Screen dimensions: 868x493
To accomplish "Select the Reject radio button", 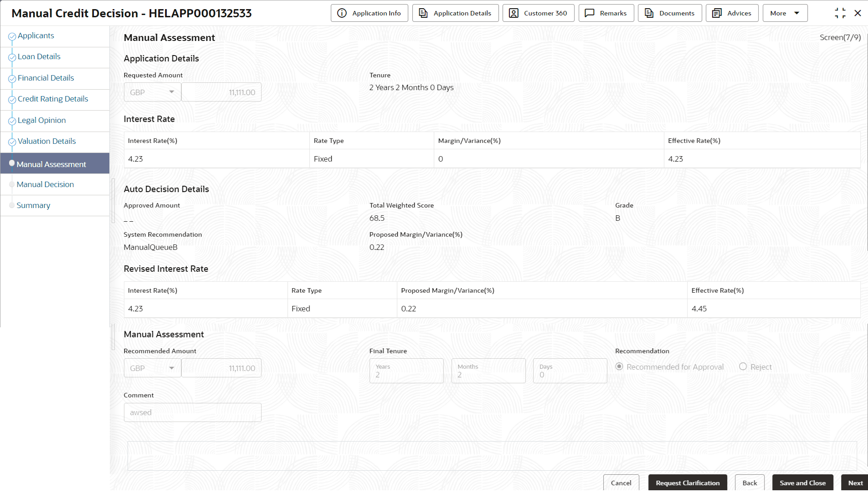I will point(743,366).
